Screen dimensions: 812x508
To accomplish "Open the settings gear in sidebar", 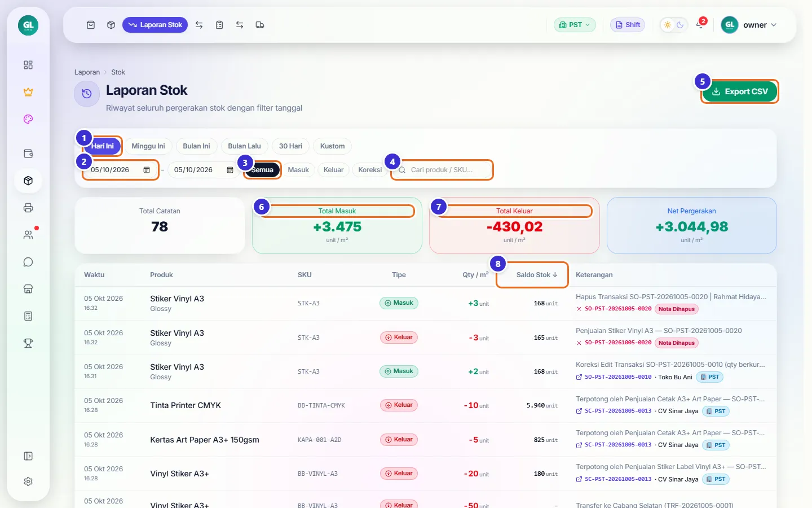I will coord(28,481).
